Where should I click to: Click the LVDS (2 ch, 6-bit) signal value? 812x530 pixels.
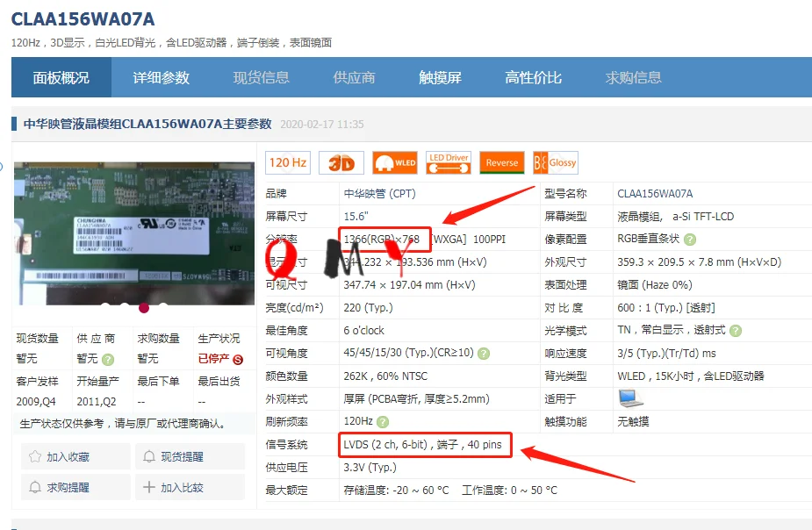click(422, 445)
